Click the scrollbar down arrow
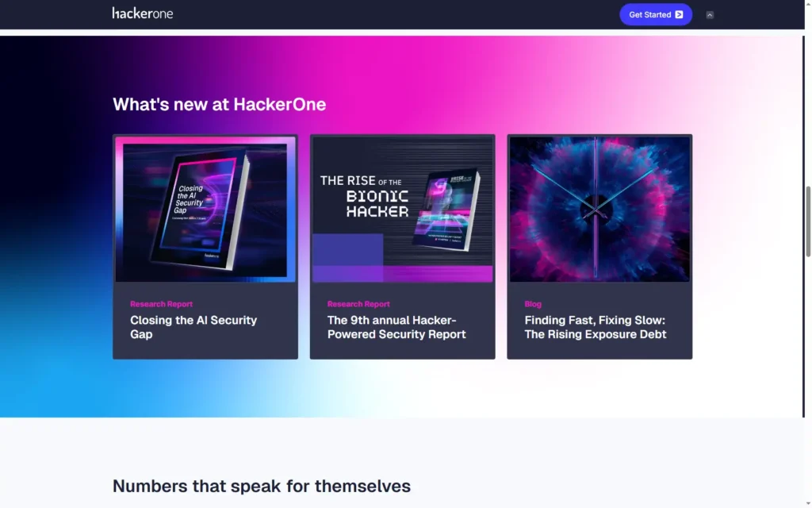 coord(808,504)
